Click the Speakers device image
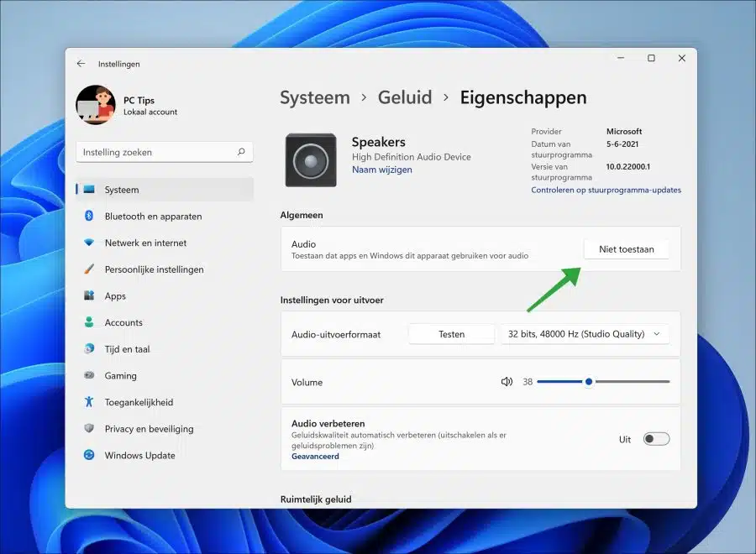This screenshot has width=756, height=554. (x=311, y=160)
